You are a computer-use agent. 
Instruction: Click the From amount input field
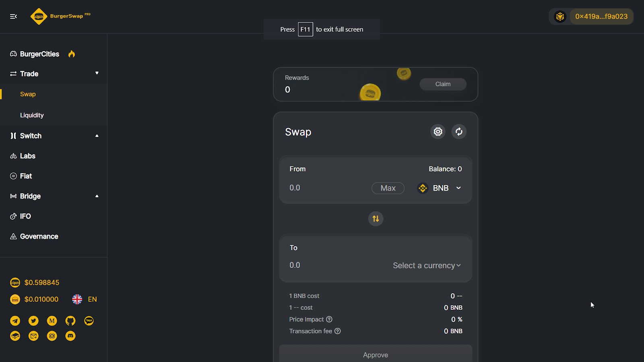(328, 188)
